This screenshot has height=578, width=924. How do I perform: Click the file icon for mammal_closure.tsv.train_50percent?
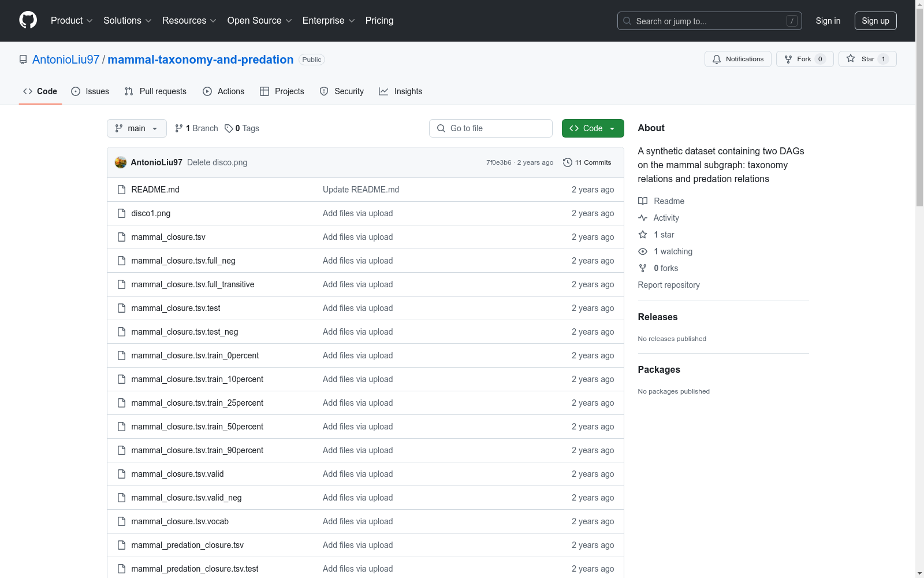(x=121, y=427)
